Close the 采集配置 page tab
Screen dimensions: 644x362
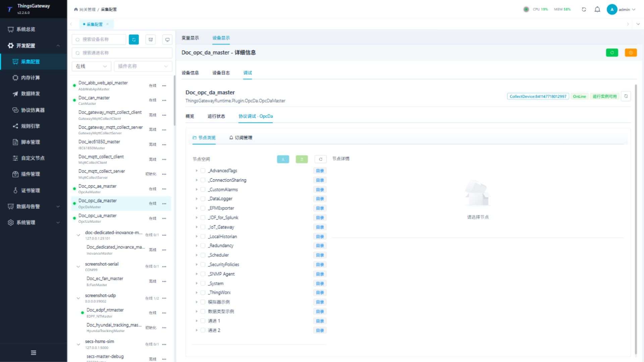tap(107, 24)
